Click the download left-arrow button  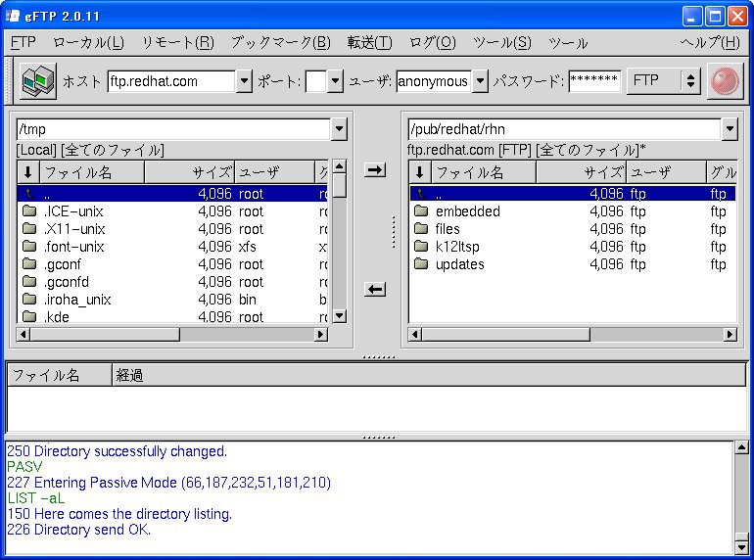click(x=375, y=290)
